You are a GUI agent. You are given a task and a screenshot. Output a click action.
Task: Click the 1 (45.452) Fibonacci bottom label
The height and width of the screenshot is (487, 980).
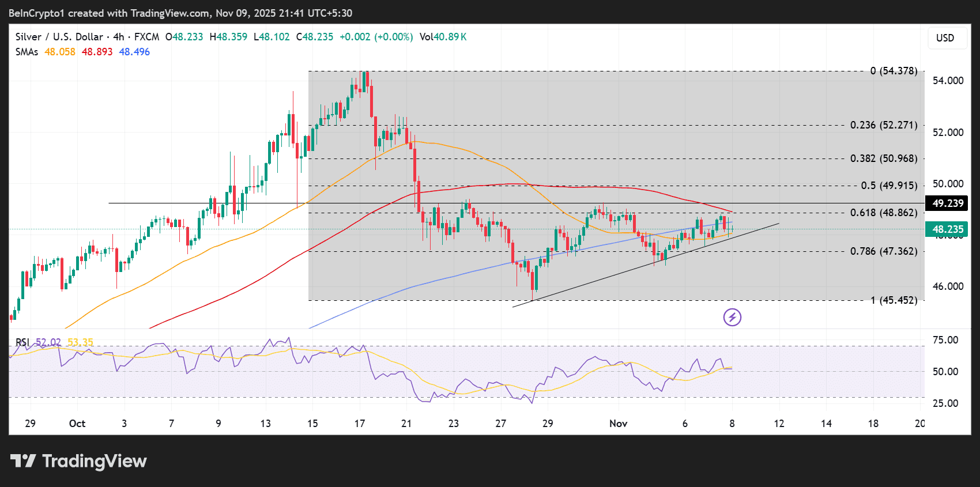893,300
